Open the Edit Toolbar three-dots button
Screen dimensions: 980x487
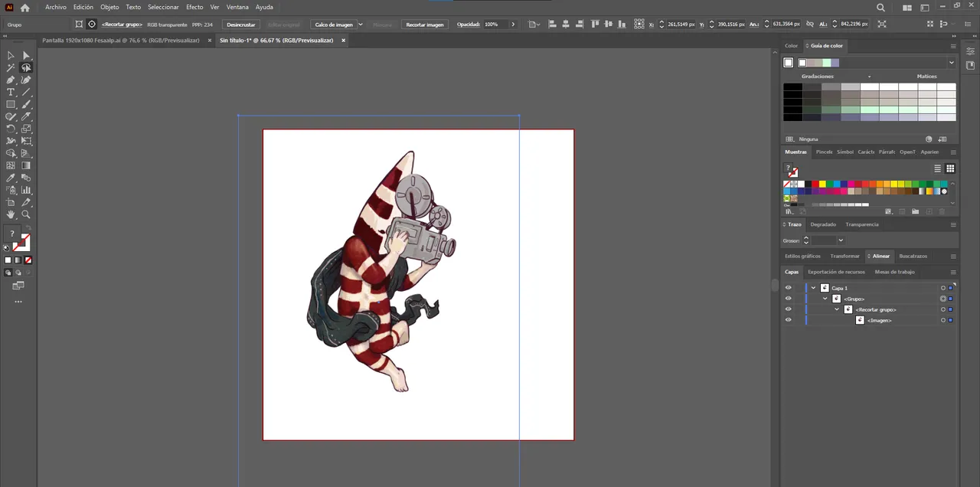(x=18, y=302)
